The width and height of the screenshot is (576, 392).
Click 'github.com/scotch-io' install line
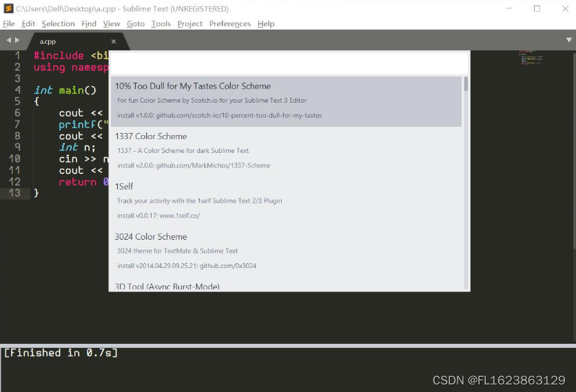[219, 115]
